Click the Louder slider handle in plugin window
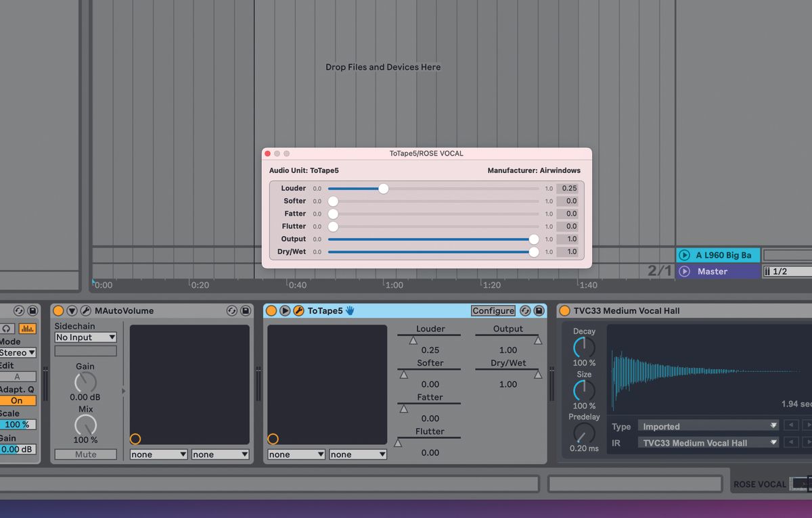 383,189
